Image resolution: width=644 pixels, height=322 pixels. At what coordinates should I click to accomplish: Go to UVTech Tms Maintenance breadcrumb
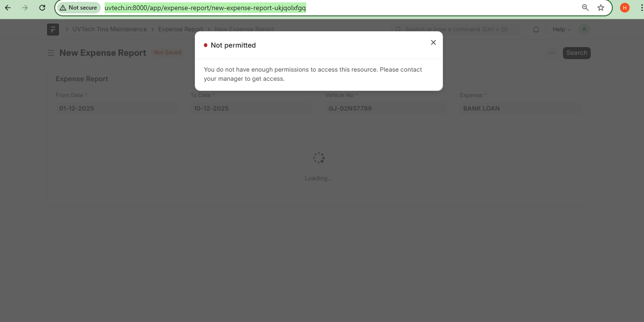click(109, 29)
